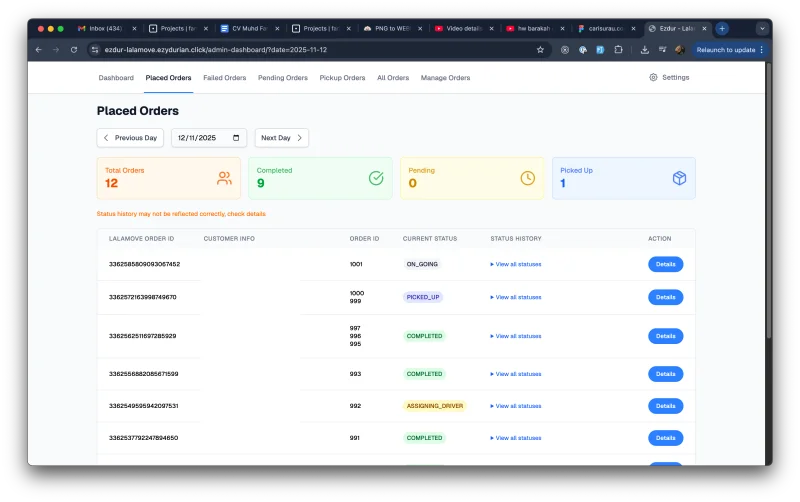Expand status history for order 1001

516,264
